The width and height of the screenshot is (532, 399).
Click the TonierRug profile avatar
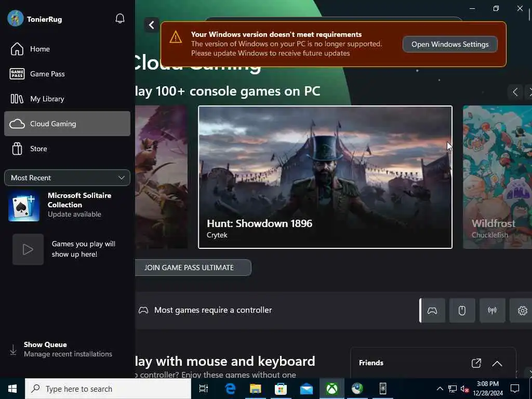click(15, 18)
